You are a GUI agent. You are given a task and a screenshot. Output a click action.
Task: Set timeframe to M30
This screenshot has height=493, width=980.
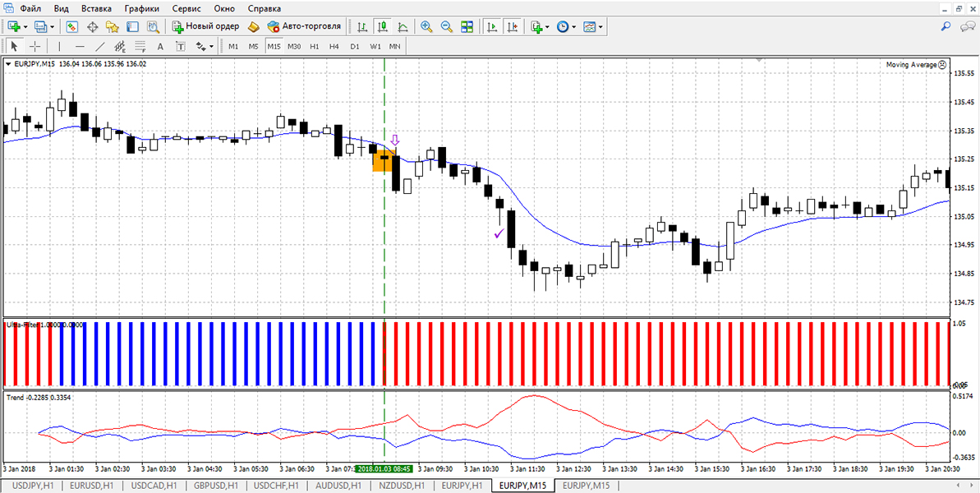point(294,46)
